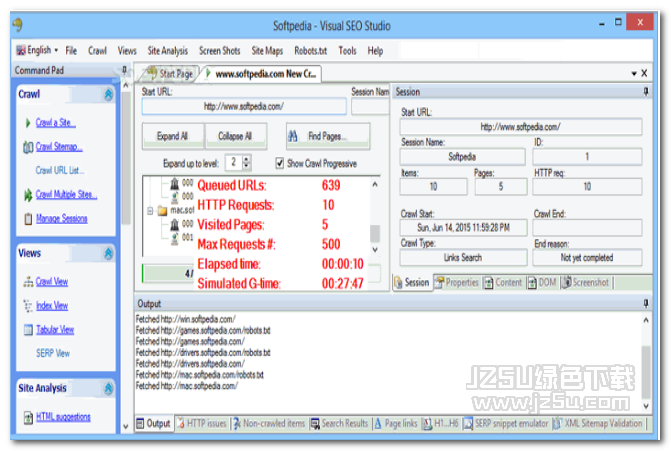Open Tabular View link
This screenshot has width=671, height=451.
(x=55, y=329)
